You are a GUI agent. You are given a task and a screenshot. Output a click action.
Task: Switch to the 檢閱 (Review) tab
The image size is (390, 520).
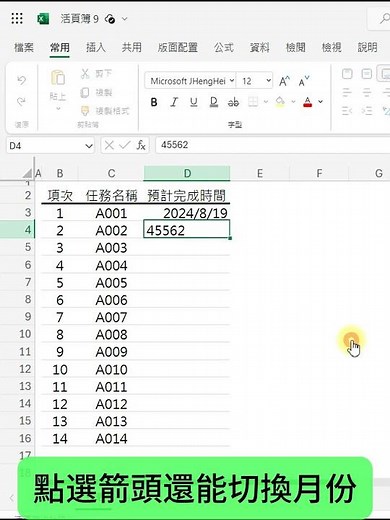pos(296,48)
